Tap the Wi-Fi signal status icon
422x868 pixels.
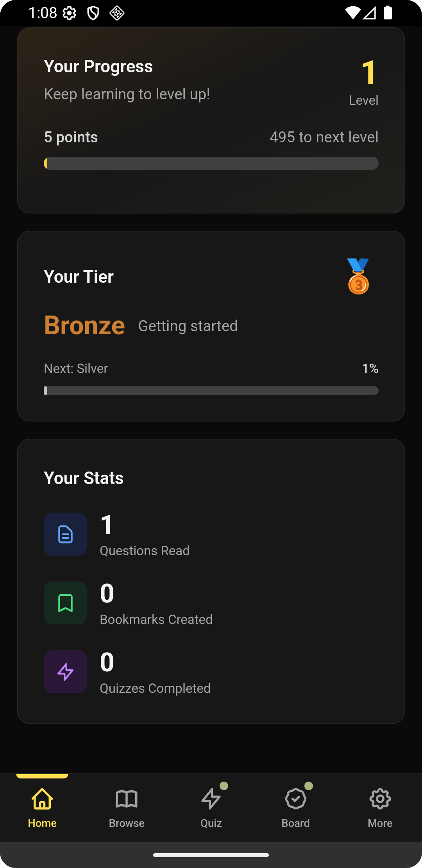coord(352,13)
